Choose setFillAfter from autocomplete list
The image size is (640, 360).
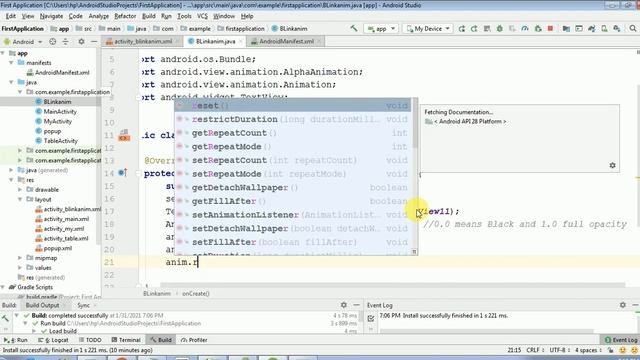pos(292,242)
